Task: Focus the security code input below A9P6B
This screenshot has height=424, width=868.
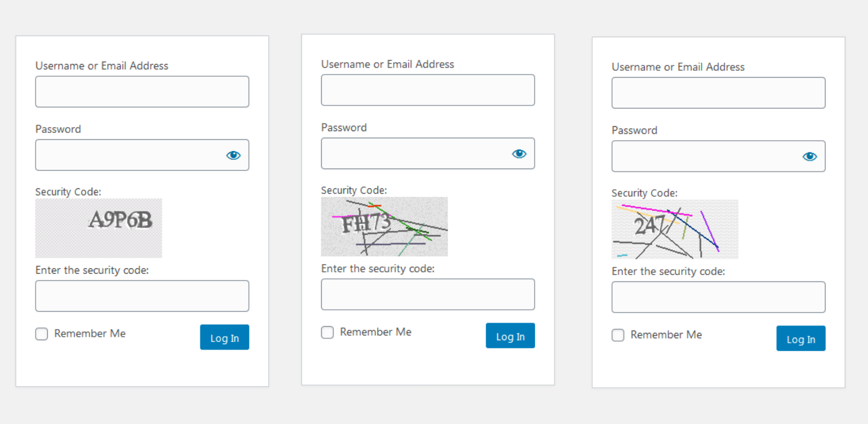Action: coord(142,296)
